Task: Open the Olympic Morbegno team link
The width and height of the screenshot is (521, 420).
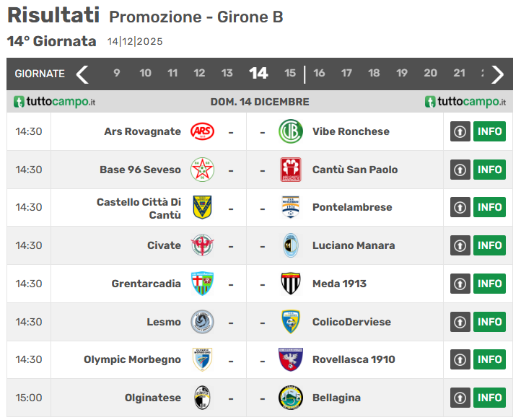Action: click(x=132, y=359)
